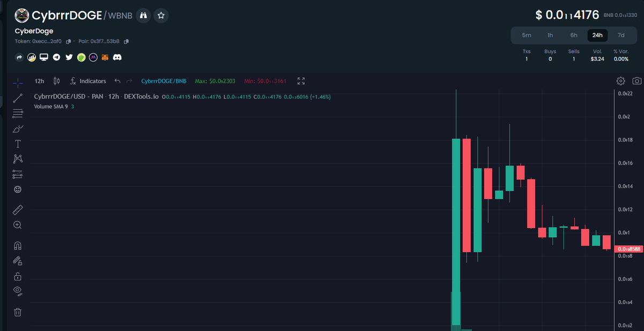
Task: Click the % Var. 0.00% stat
Action: [x=621, y=55]
